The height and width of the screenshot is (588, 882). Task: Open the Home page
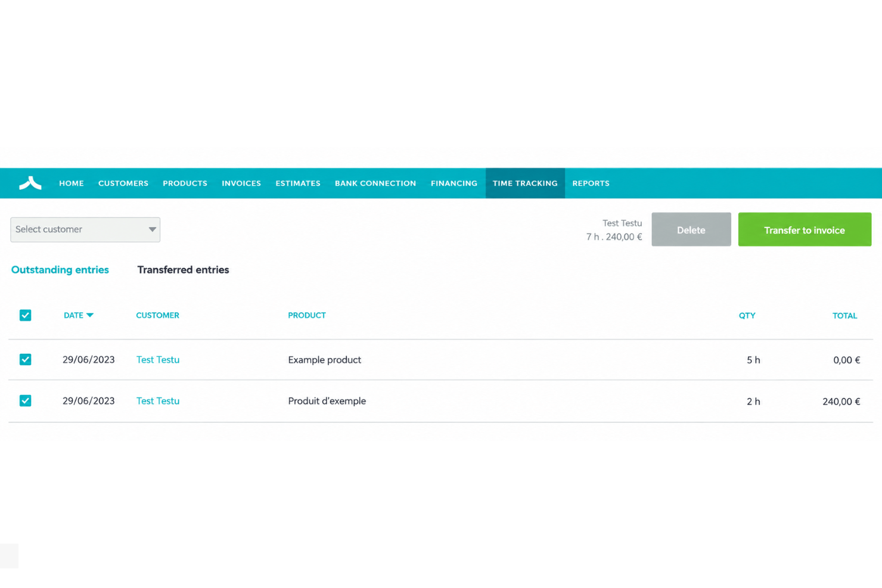click(72, 183)
